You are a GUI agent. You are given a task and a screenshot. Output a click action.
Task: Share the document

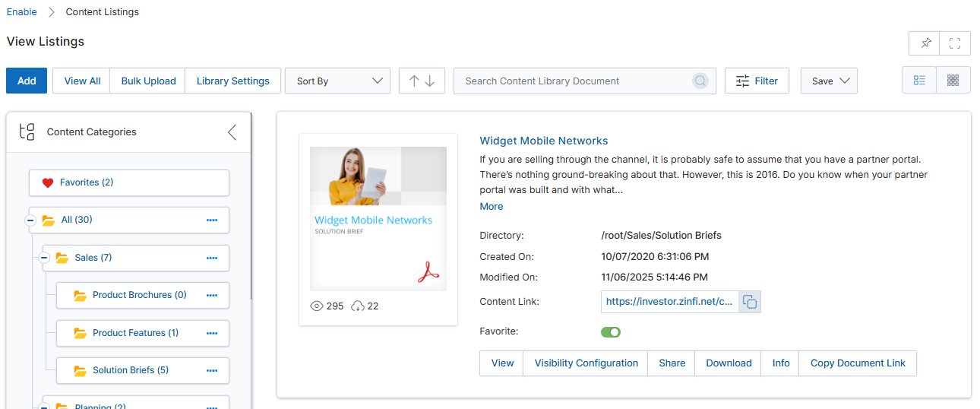pos(672,363)
